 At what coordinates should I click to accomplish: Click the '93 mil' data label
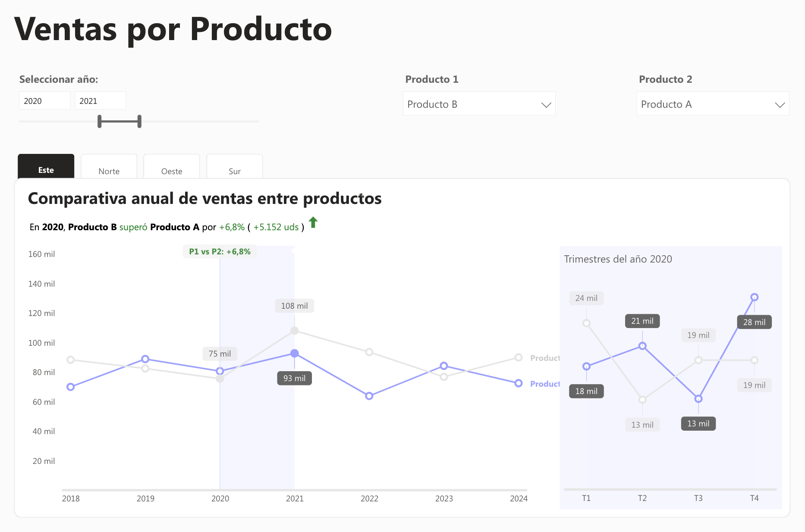[294, 378]
